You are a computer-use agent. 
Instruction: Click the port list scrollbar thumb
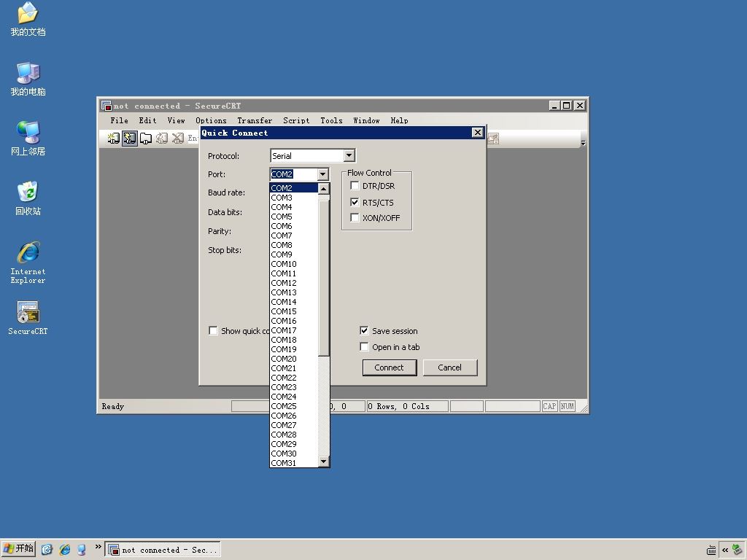pos(323,278)
